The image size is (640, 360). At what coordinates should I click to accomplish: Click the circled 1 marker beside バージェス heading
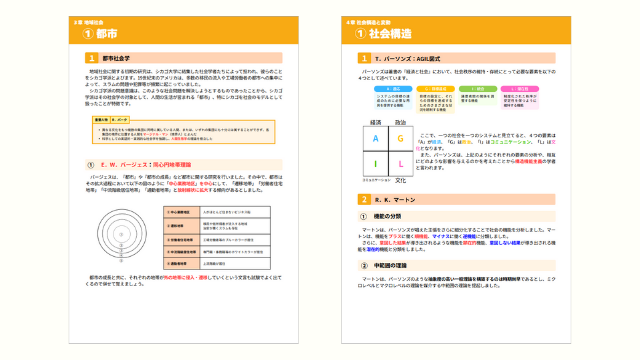pyautogui.click(x=91, y=165)
